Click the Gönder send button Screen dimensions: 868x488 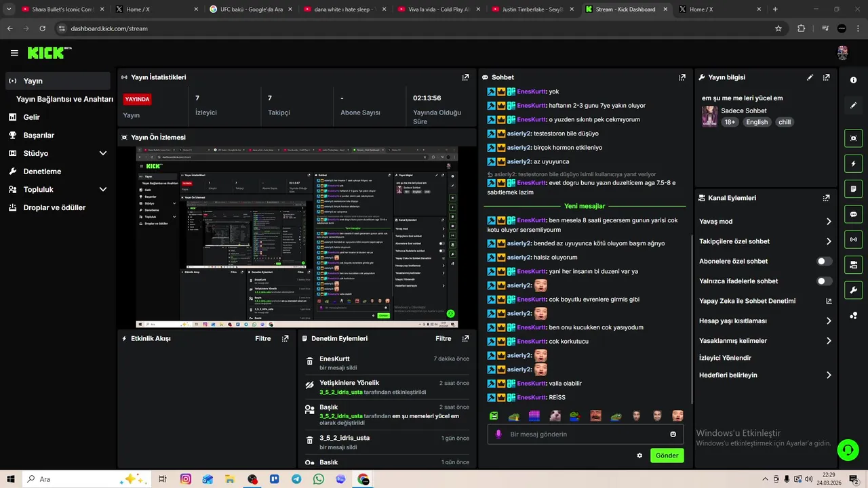click(x=667, y=455)
